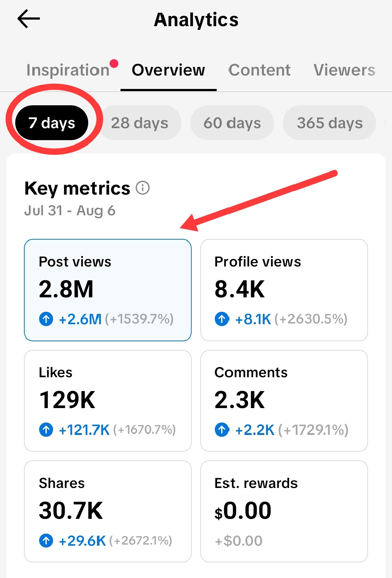The height and width of the screenshot is (578, 392).
Task: Tap the up-arrow icon in Likes card
Action: pos(46,430)
